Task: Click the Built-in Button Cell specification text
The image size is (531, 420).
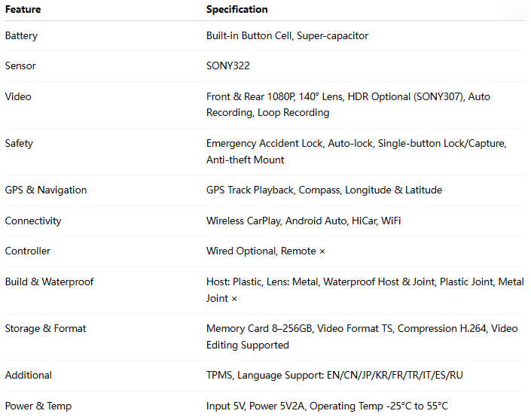Action: [252, 35]
